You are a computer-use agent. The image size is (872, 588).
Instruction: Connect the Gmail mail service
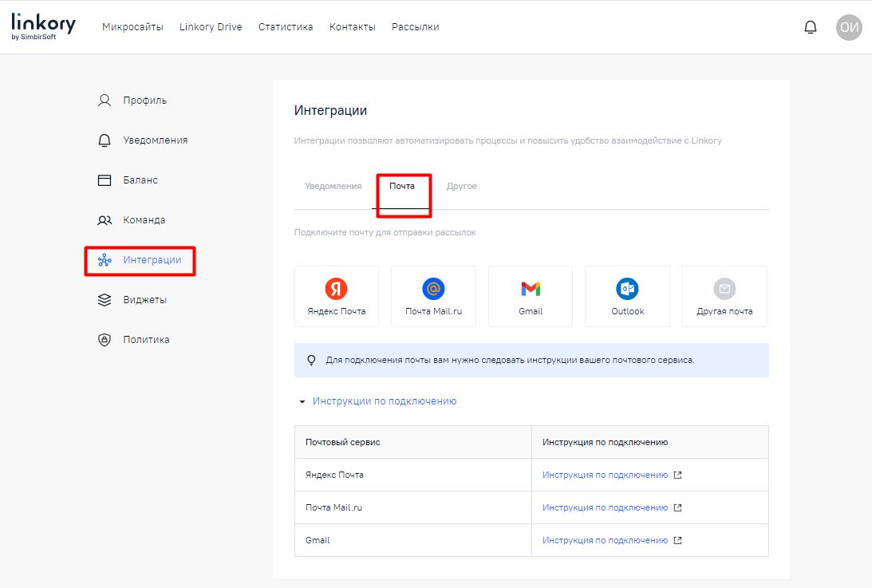530,296
